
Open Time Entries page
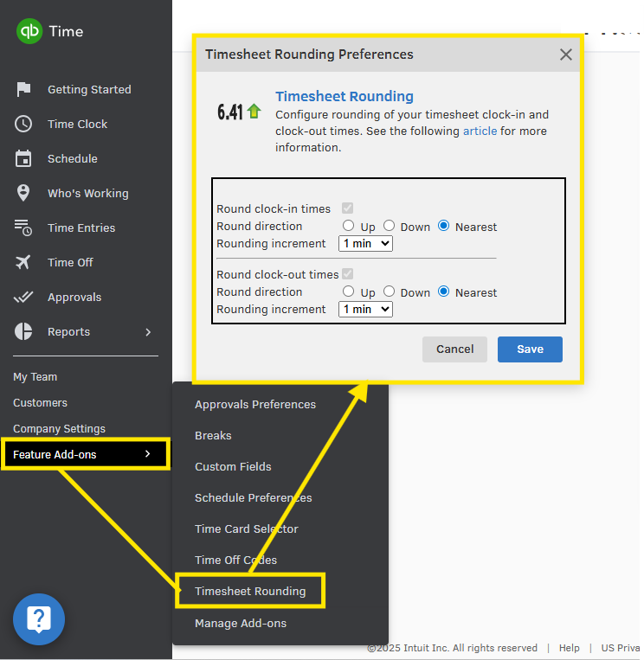pyautogui.click(x=81, y=227)
